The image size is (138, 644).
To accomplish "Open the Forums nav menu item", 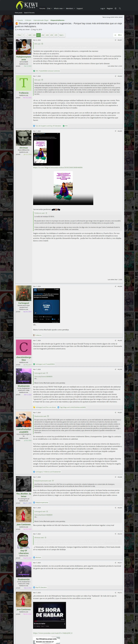I will [x=42, y=8].
